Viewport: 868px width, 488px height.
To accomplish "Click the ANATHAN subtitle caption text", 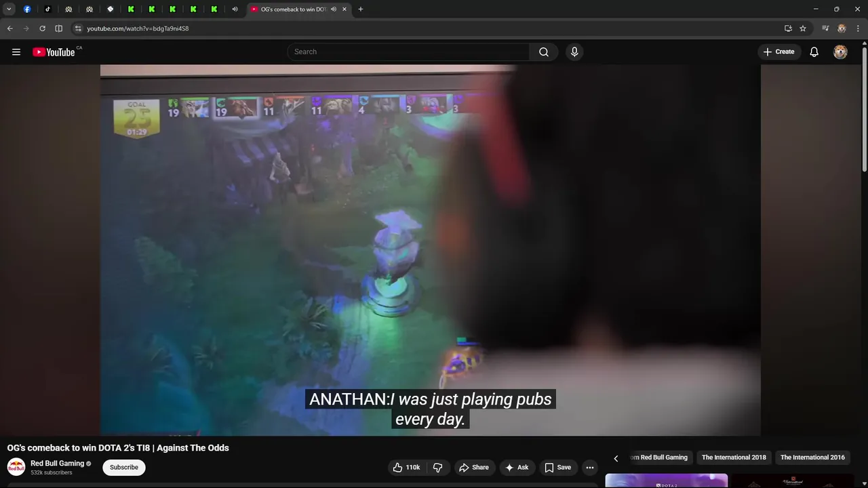I will [x=431, y=409].
